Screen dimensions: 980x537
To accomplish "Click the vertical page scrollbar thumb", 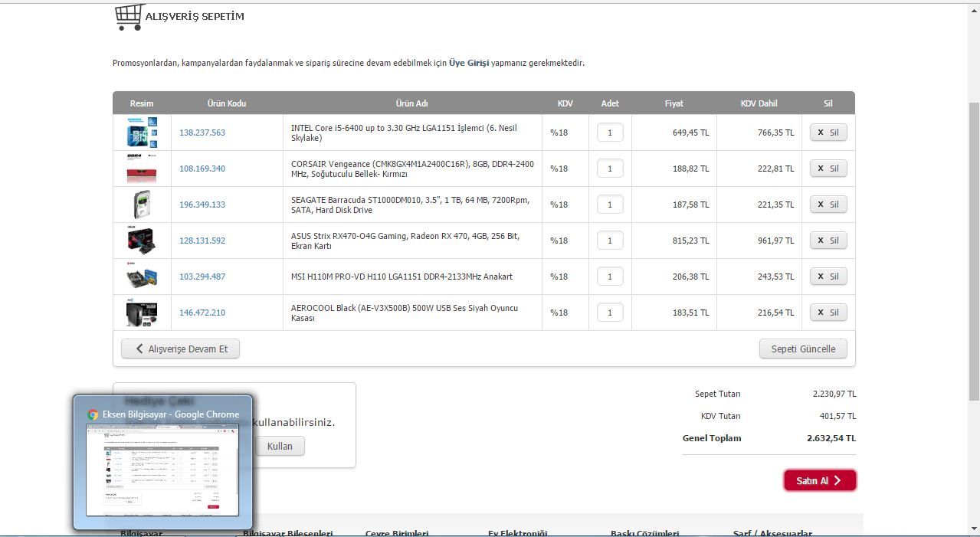I will tap(974, 250).
